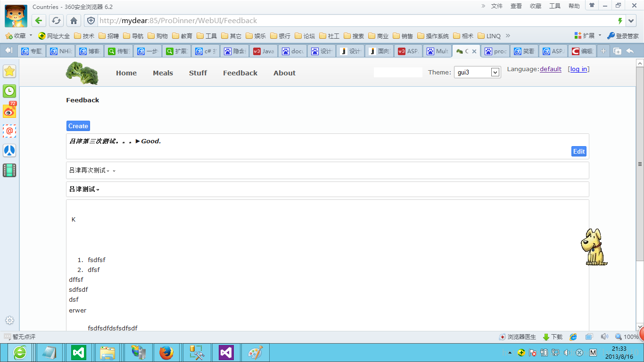The width and height of the screenshot is (644, 362).
Task: Open the purple Visual Studio taskbar icon
Action: 226,353
